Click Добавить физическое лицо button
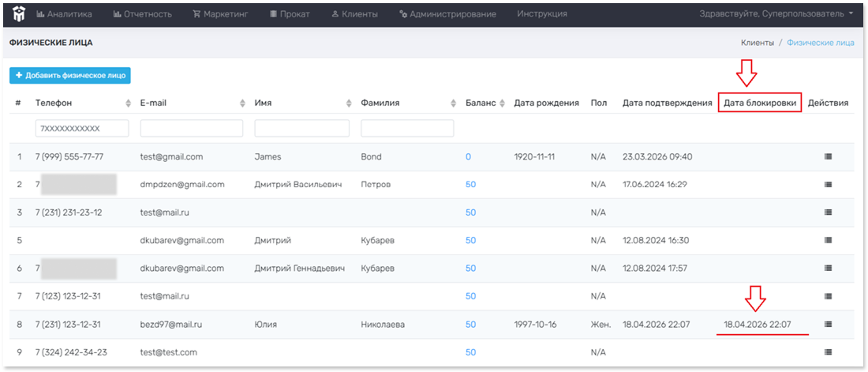 (69, 75)
